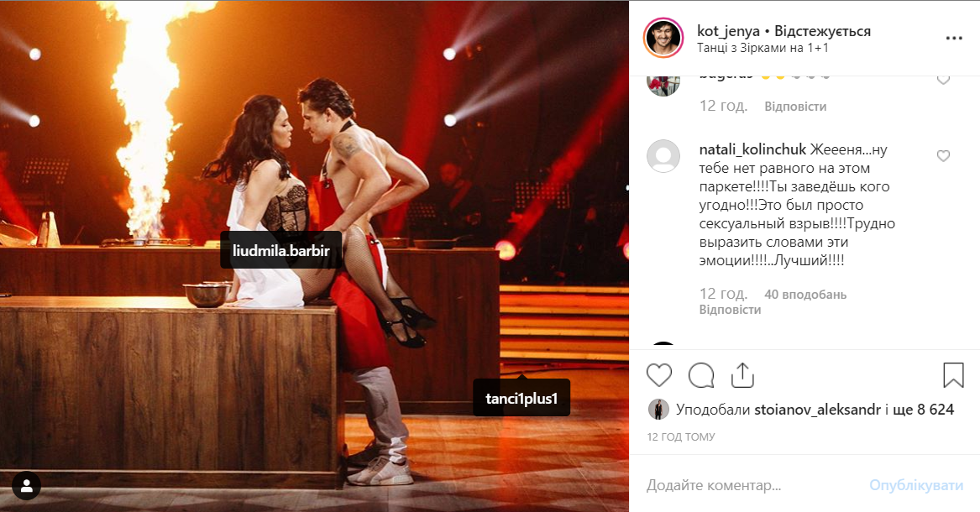This screenshot has width=980, height=512.
Task: Open natali_kolinchuk's avatar
Action: pyautogui.click(x=663, y=156)
